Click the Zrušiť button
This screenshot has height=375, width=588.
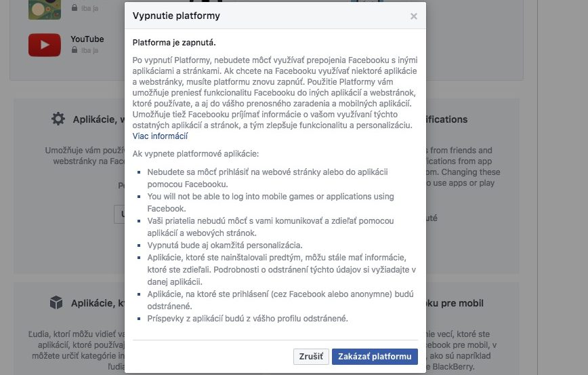coord(311,356)
